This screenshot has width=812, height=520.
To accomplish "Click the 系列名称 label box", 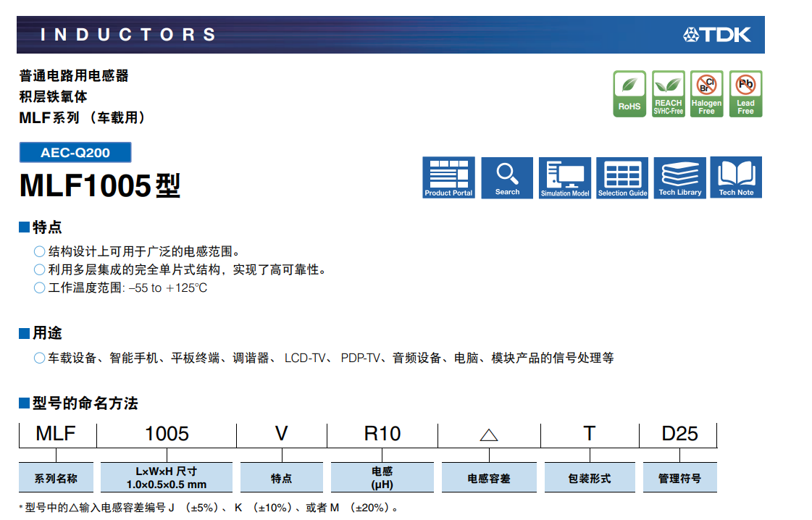I will click(x=56, y=477).
